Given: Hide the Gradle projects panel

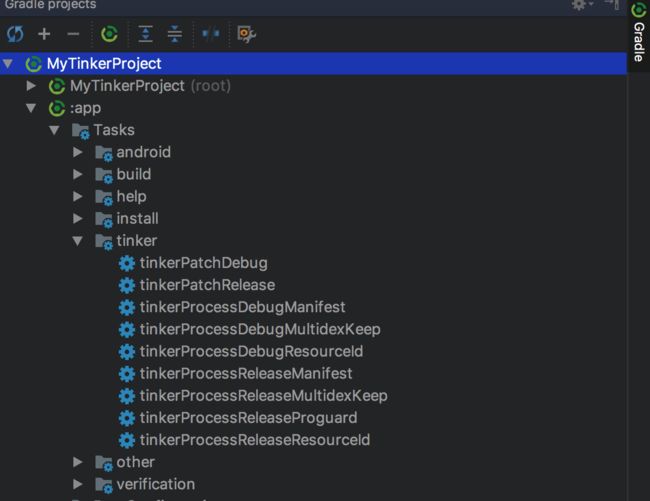Looking at the screenshot, I should point(613,5).
